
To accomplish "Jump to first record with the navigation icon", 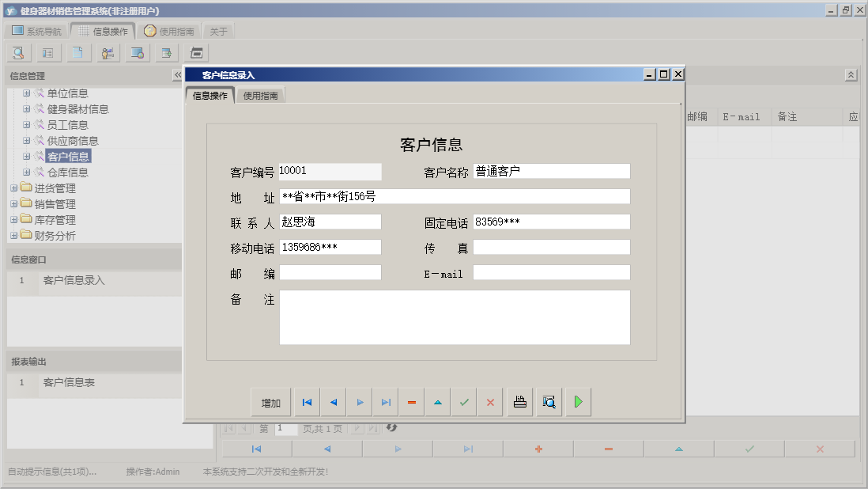I will click(x=307, y=402).
